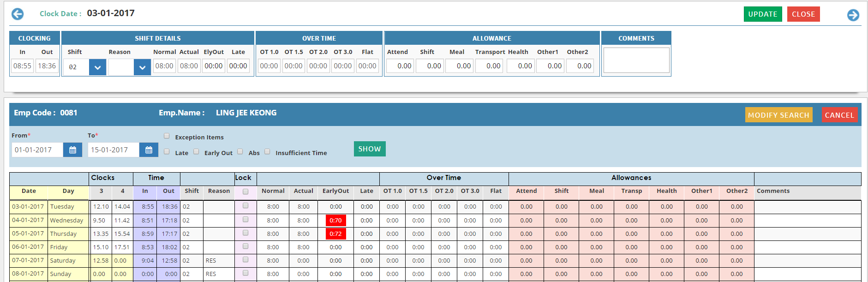This screenshot has height=282, width=868.
Task: Toggle the Insufficient Time checkbox
Action: [x=267, y=152]
